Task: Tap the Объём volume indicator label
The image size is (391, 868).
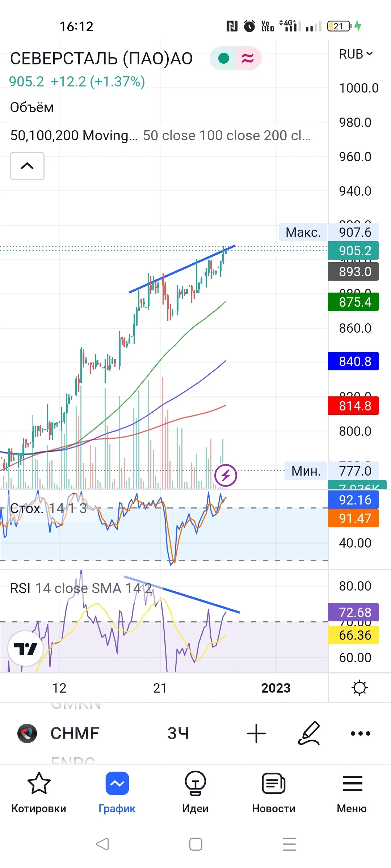Action: pyautogui.click(x=32, y=107)
